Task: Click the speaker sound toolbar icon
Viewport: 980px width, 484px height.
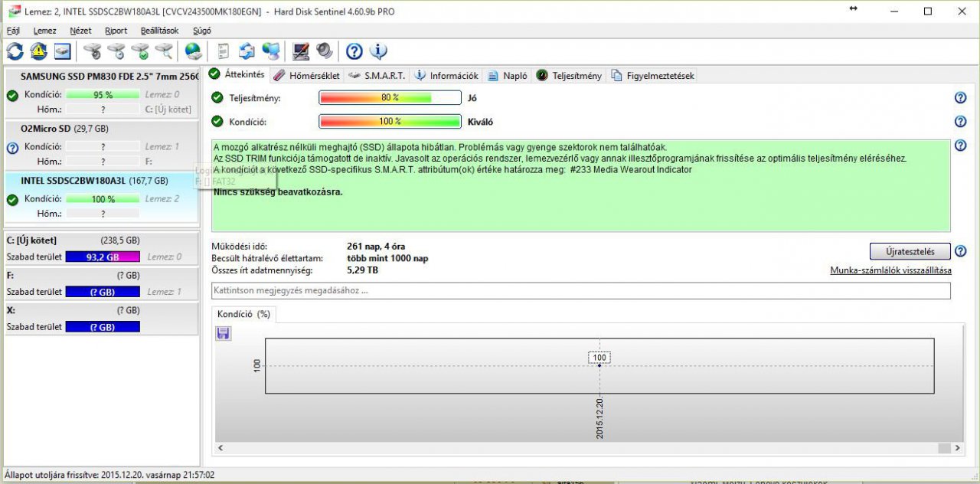Action: 325,51
